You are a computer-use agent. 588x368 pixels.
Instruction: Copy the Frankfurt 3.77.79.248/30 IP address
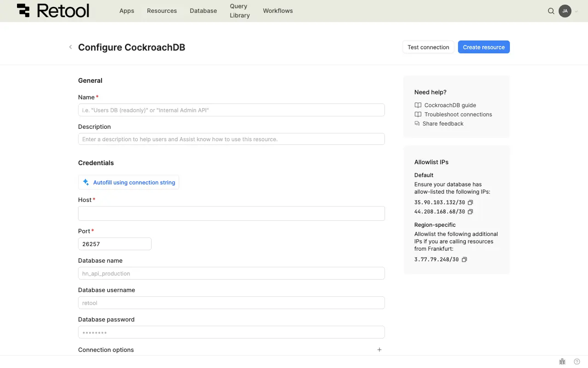(x=464, y=259)
